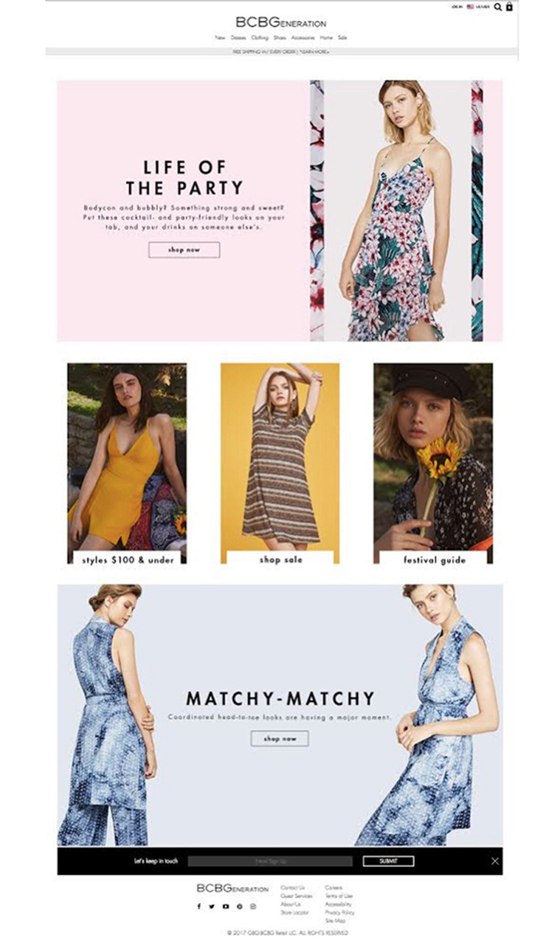Screen dimensions: 560x950
Task: Focus the Email Sign Up field
Action: (270, 861)
